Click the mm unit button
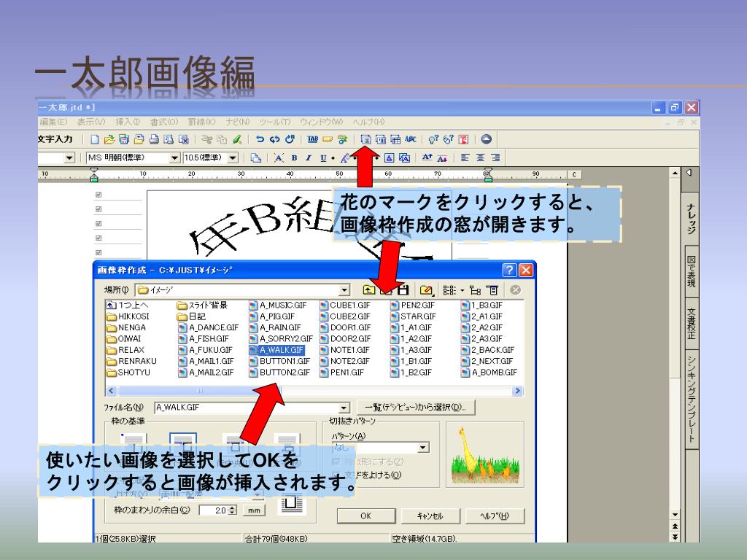 point(254,510)
